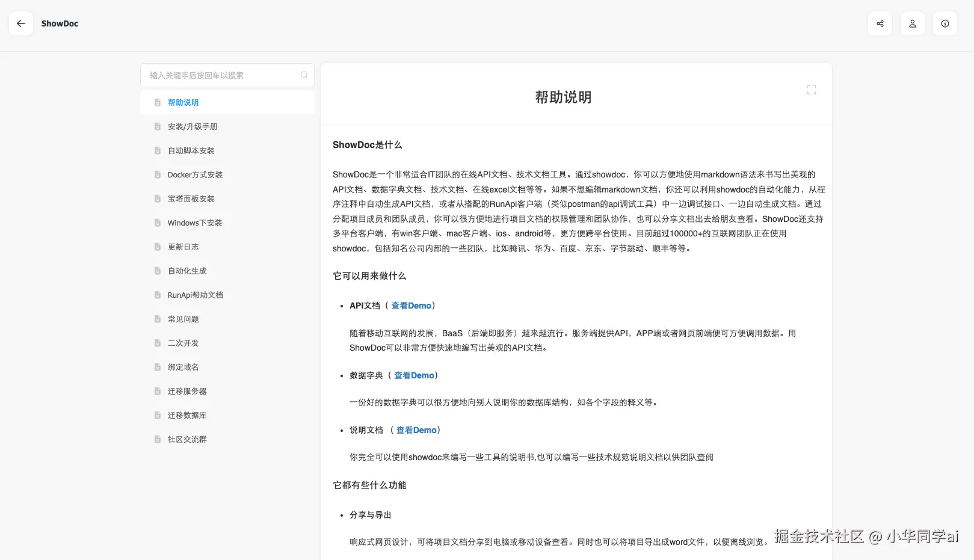The height and width of the screenshot is (560, 974).
Task: Click the info circle icon
Action: [945, 23]
